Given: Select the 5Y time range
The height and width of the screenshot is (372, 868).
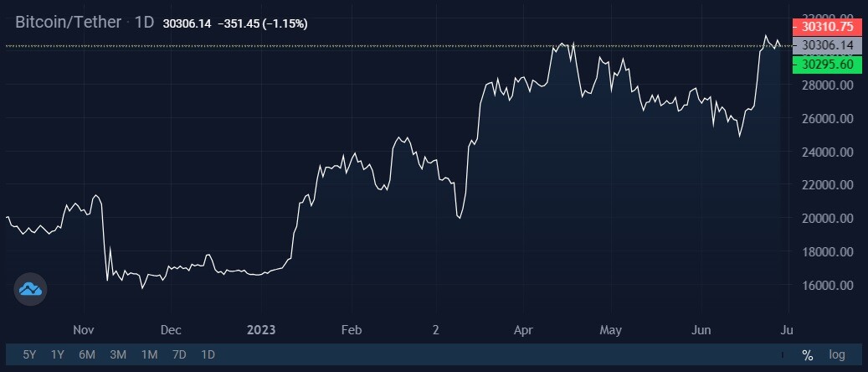Looking at the screenshot, I should (x=29, y=354).
